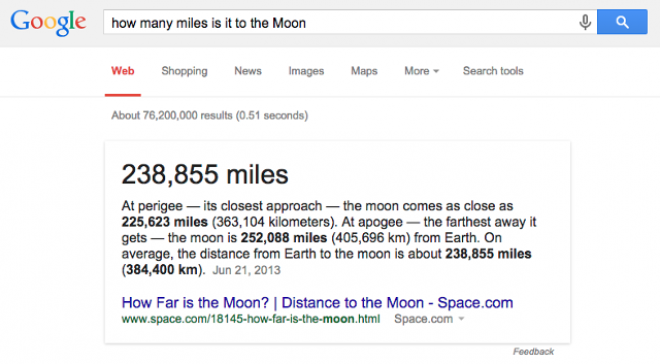Screen dimensions: 660x364
Task: Switch to the Maps tab
Action: (x=364, y=71)
